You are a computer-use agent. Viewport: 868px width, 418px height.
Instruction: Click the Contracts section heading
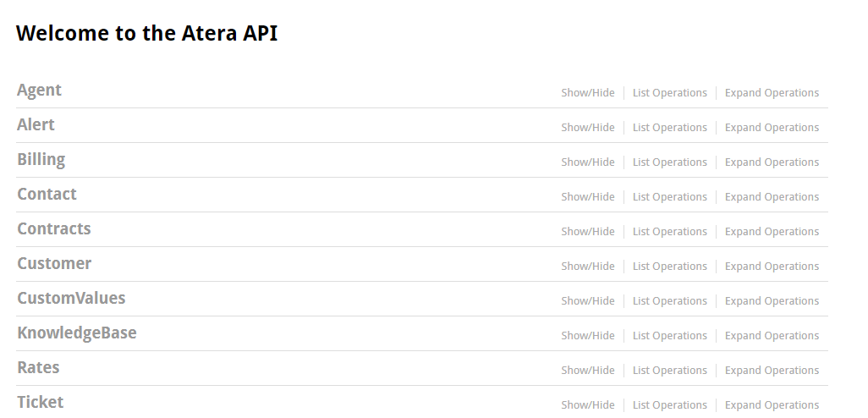click(x=53, y=228)
